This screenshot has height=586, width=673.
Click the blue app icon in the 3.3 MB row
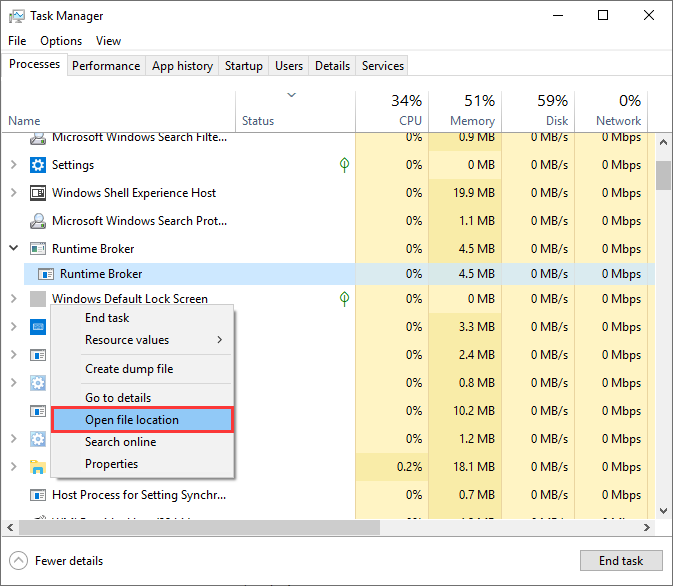(38, 327)
